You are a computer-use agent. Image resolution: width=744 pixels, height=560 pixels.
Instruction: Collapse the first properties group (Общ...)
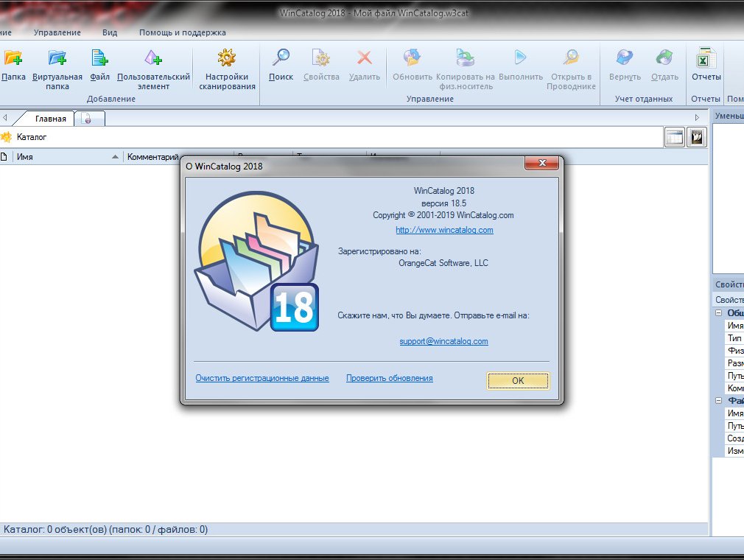pos(718,312)
